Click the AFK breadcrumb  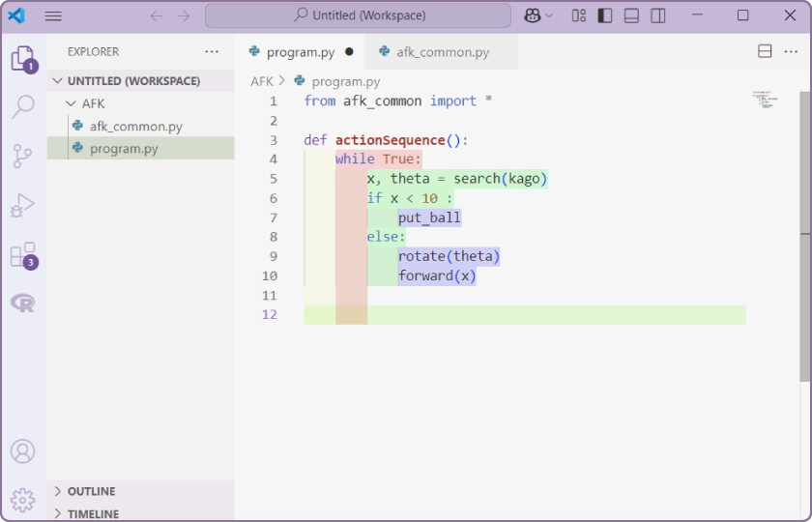click(x=262, y=81)
